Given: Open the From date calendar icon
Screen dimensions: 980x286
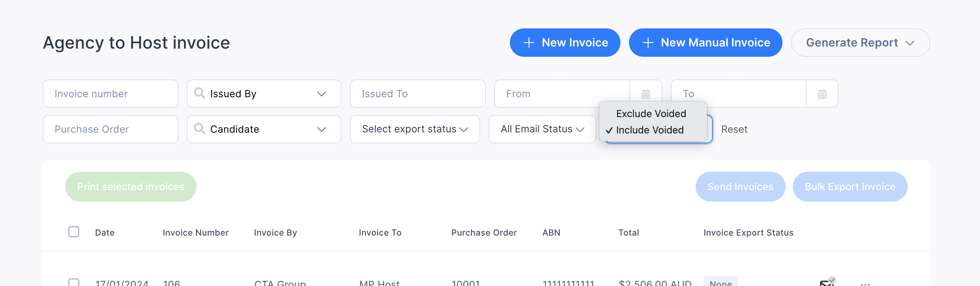Looking at the screenshot, I should 646,94.
